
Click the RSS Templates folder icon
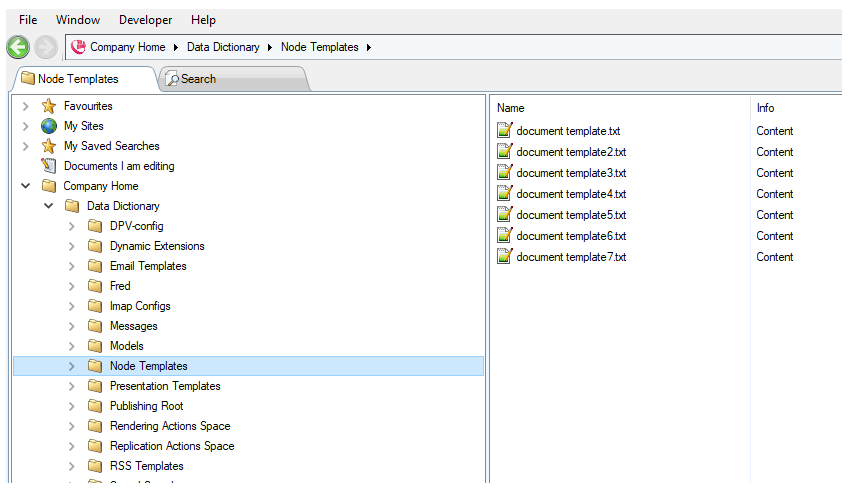(95, 466)
